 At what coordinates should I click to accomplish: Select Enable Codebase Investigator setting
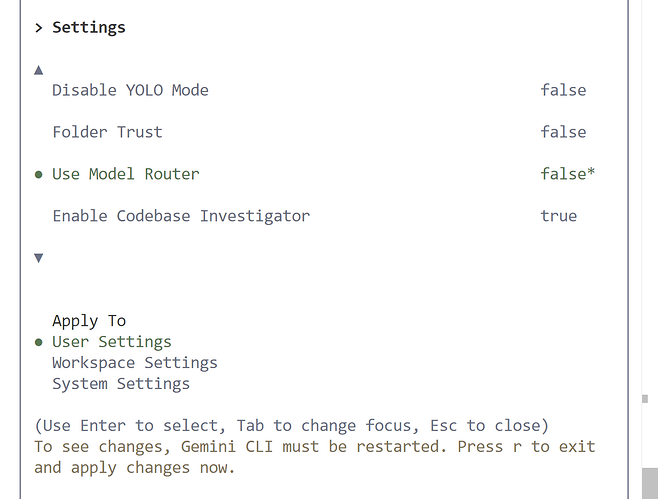click(x=181, y=216)
